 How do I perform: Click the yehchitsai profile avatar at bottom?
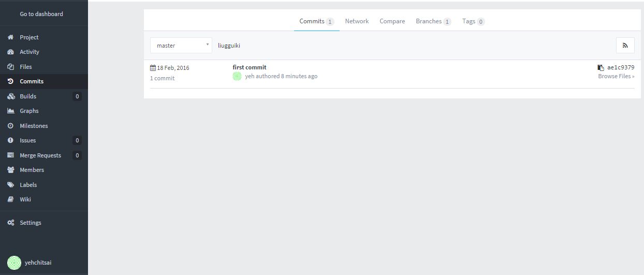click(14, 263)
